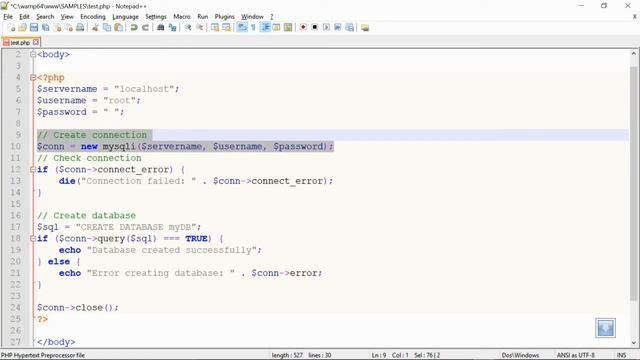Click the vertical scrollbar up arrow
Viewport: 640px width, 360px height.
[633, 53]
